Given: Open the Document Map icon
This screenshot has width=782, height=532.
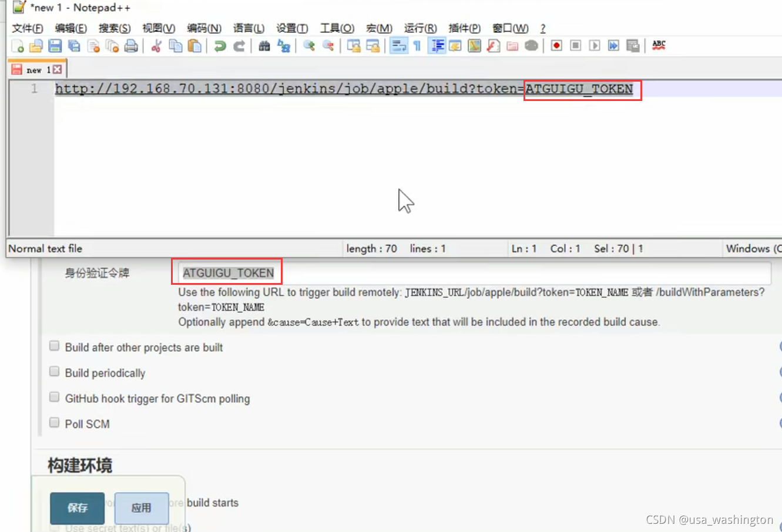Looking at the screenshot, I should coord(474,46).
